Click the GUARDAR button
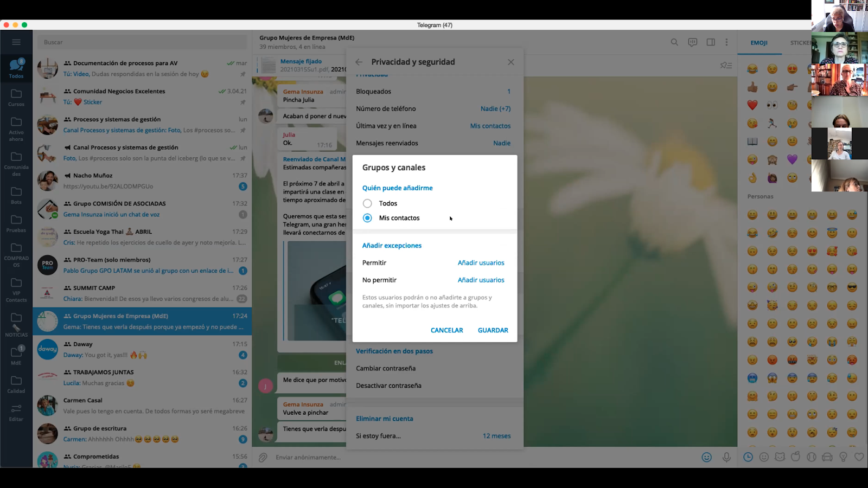Image resolution: width=868 pixels, height=488 pixels. click(x=493, y=330)
